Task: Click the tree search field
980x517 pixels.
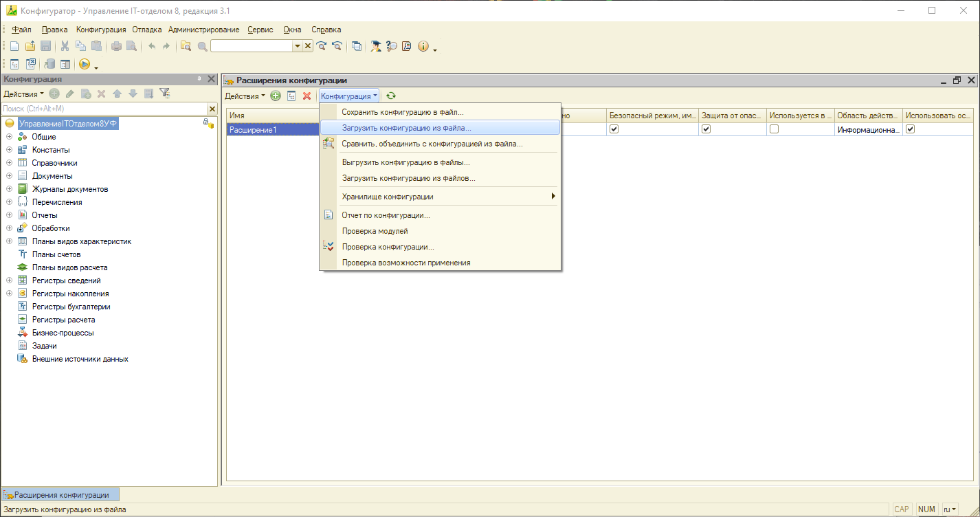Action: pyautogui.click(x=103, y=109)
